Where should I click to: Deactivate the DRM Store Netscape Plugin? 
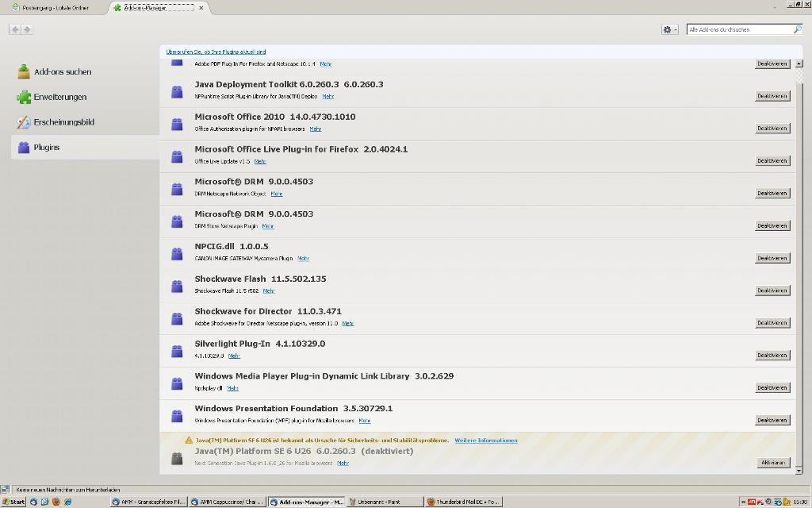(772, 225)
